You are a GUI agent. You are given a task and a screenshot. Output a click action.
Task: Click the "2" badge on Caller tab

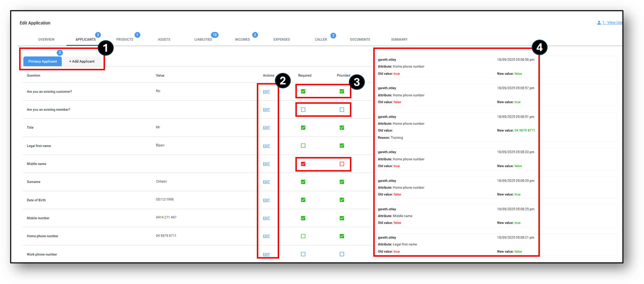coord(333,36)
